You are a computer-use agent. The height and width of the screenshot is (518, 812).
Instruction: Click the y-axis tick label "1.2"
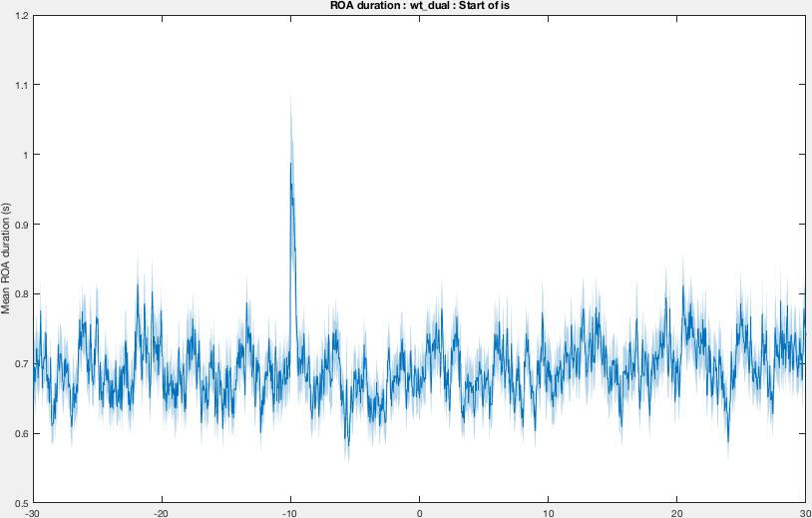(22, 15)
